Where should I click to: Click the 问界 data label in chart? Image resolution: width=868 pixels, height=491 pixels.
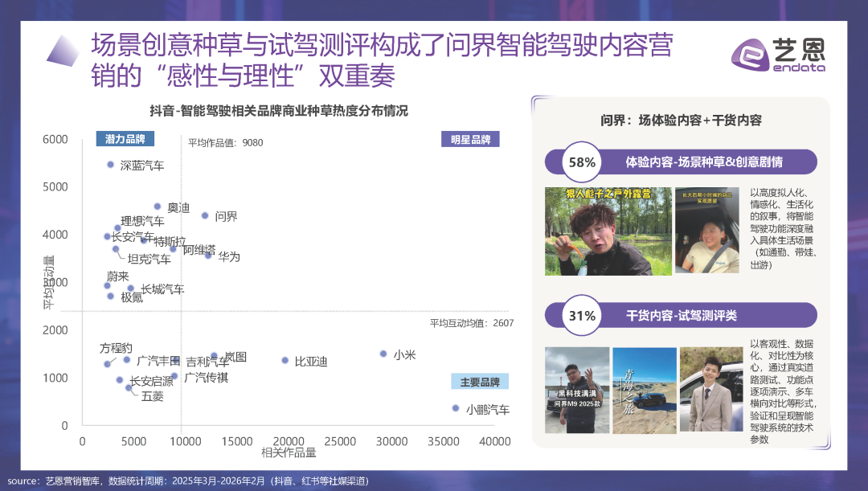(226, 216)
